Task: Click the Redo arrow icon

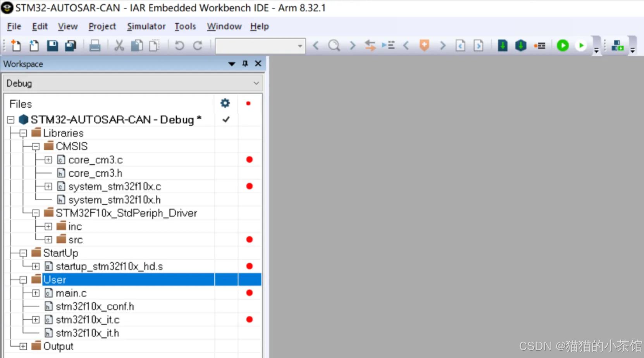Action: point(198,46)
